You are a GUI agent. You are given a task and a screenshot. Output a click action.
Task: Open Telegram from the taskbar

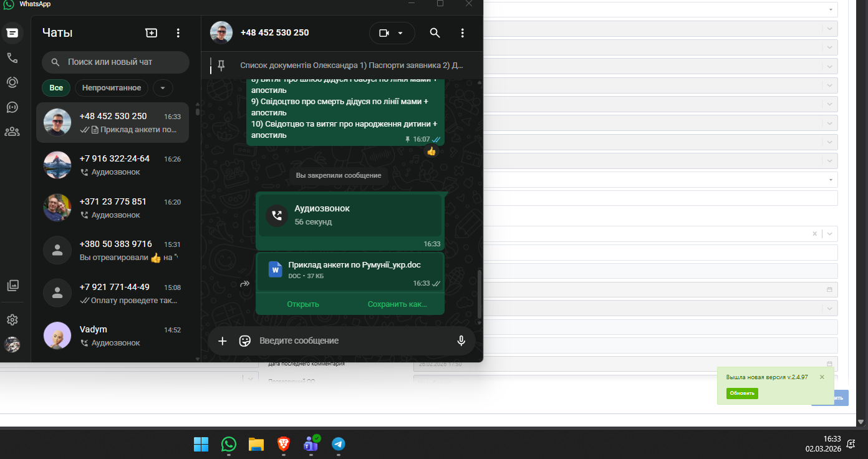pos(338,444)
